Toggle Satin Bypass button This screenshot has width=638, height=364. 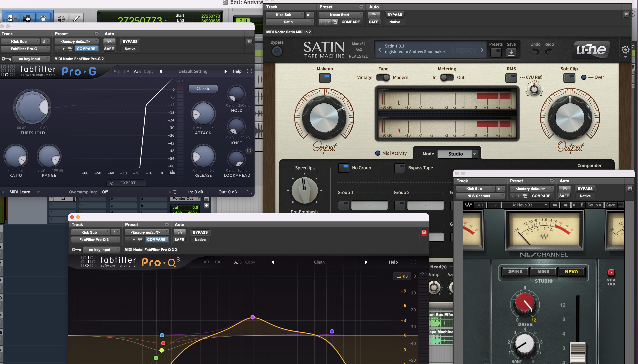tap(277, 52)
